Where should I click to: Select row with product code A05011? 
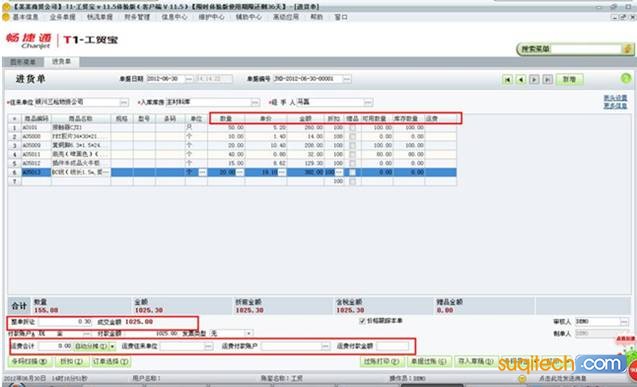pyautogui.click(x=232, y=154)
